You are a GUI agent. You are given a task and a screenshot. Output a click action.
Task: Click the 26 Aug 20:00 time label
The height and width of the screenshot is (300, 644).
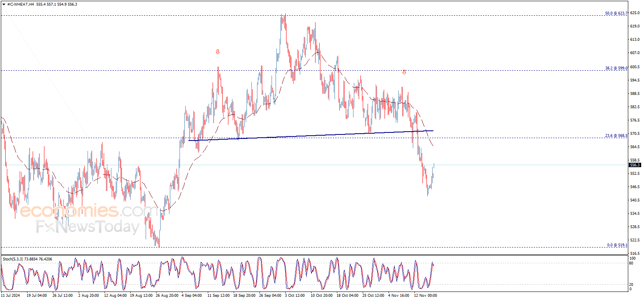167,296
